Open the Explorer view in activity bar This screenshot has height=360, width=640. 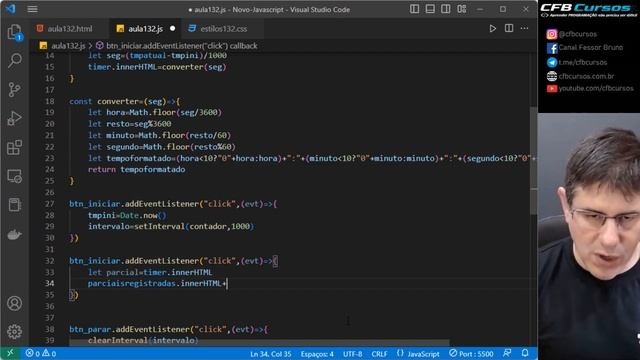coord(14,32)
